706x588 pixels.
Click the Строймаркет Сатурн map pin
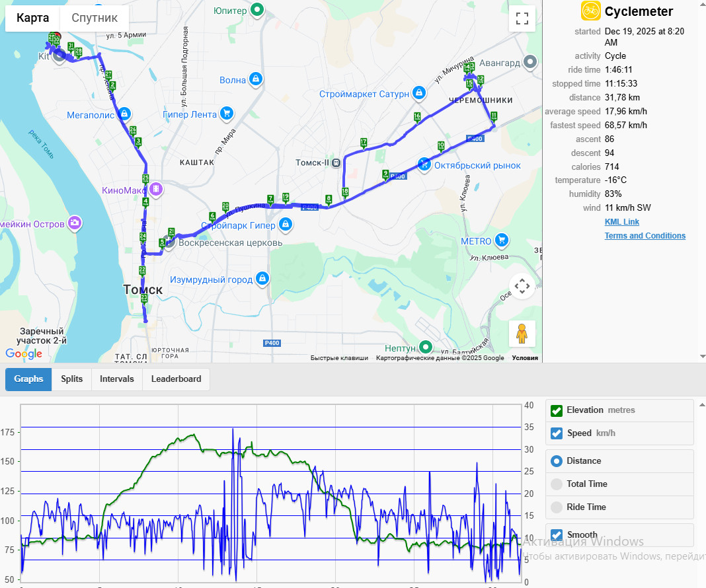[419, 93]
